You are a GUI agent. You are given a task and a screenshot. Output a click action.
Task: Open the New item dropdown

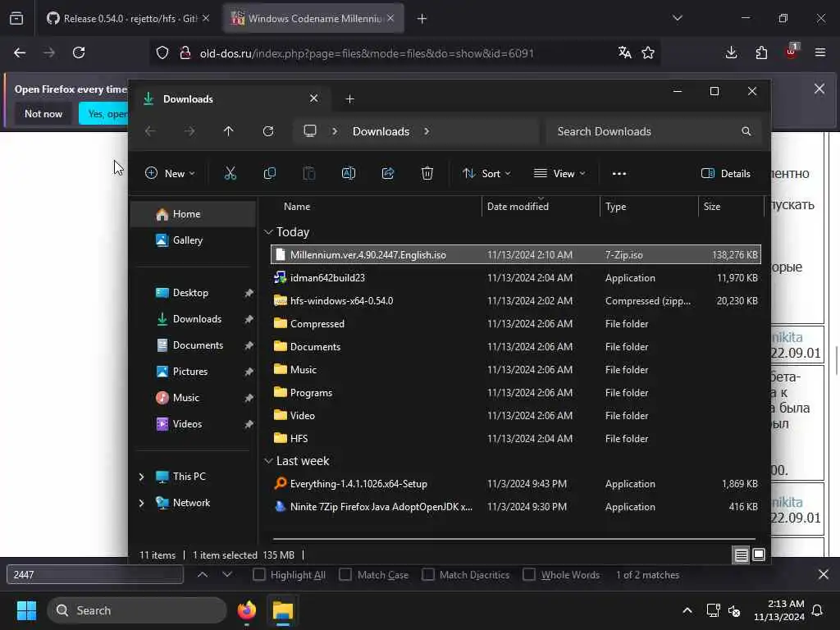pos(171,174)
